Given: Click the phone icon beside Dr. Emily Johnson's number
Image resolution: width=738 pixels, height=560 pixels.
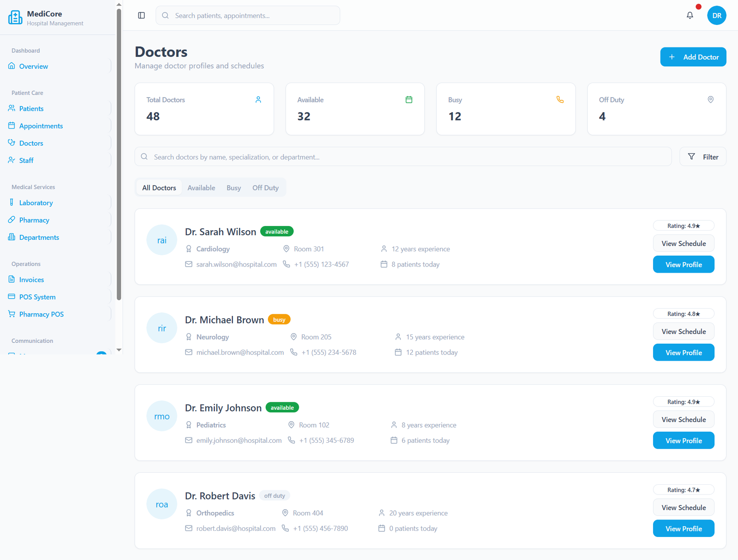Looking at the screenshot, I should (x=292, y=441).
